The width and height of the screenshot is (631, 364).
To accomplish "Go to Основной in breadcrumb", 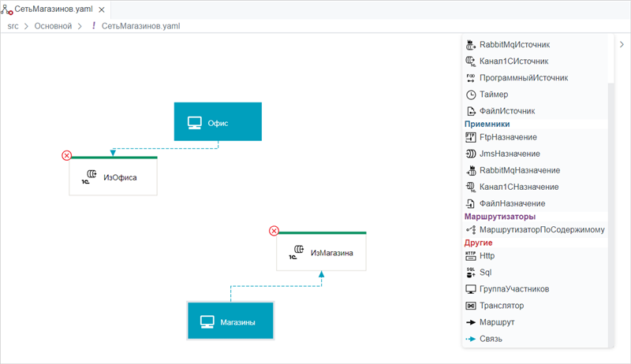I will coord(53,26).
